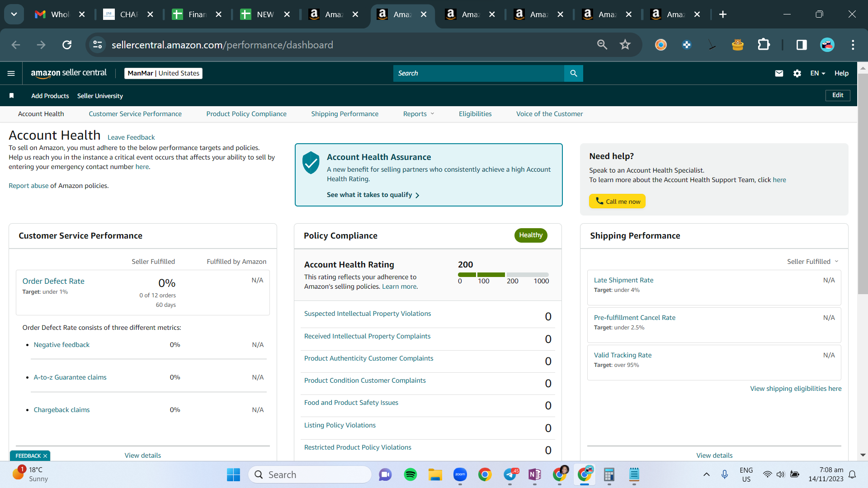Click the Amazon Seller Central logo
This screenshot has height=488, width=868.
coord(69,73)
